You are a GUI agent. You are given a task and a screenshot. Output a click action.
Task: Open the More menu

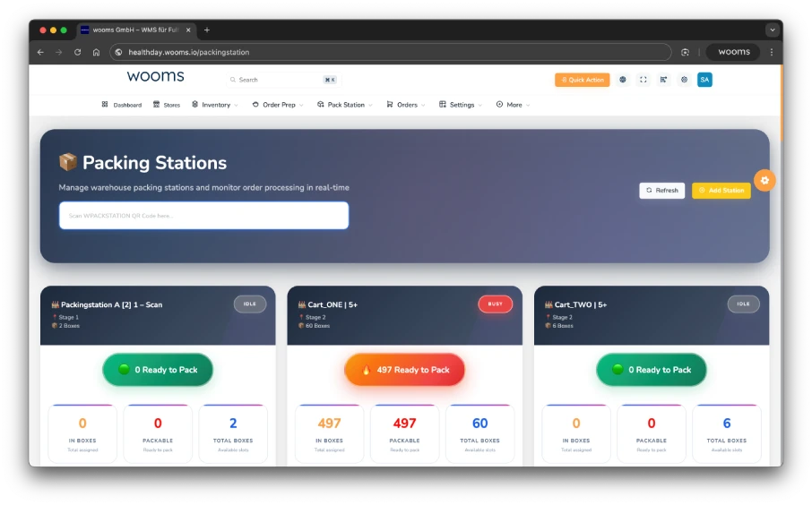click(x=514, y=105)
